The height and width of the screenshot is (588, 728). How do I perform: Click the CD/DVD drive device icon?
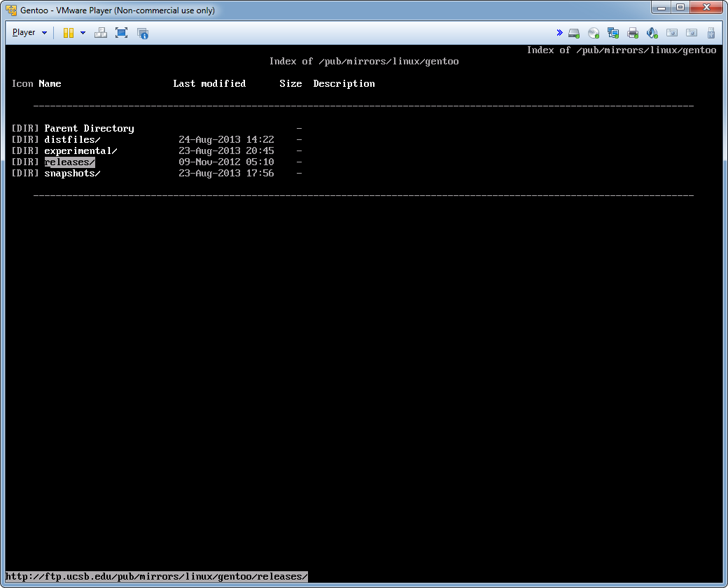coord(594,33)
